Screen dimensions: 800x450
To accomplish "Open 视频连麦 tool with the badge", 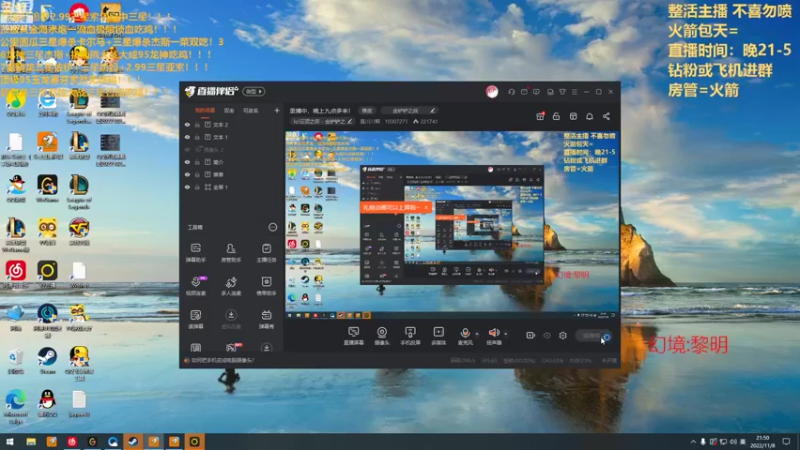I will (195, 285).
